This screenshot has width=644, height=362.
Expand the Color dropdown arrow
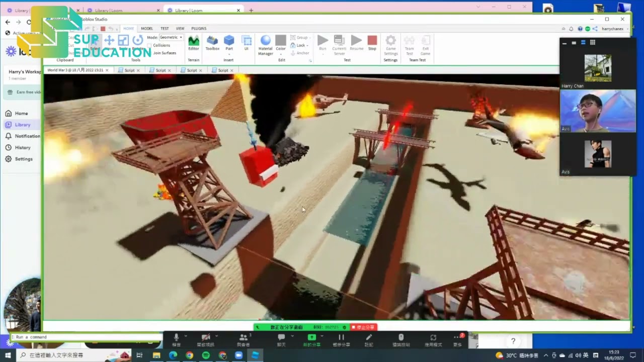(x=281, y=53)
